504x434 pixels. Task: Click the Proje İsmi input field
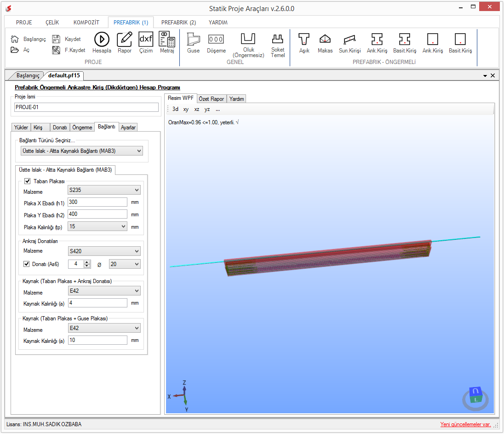point(86,107)
